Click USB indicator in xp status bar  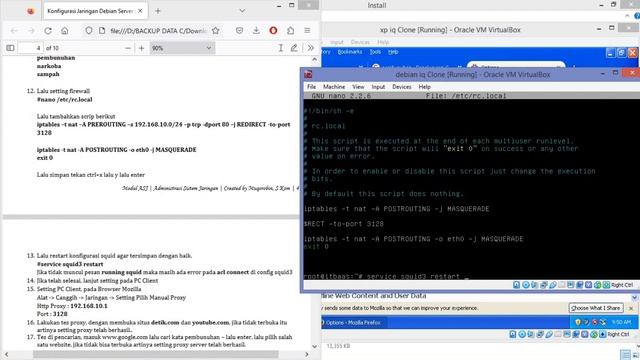pyautogui.click(x=549, y=334)
